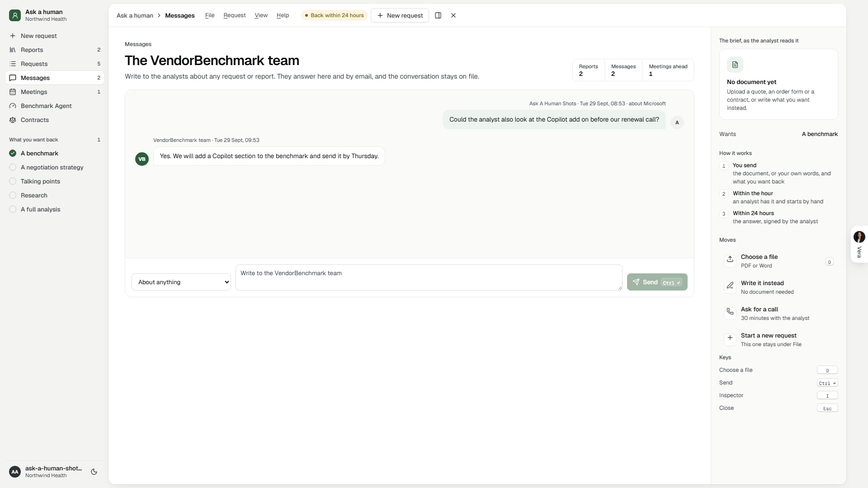The width and height of the screenshot is (868, 488).
Task: Click the Messages speech-bubble icon in sidebar
Action: coord(13,78)
